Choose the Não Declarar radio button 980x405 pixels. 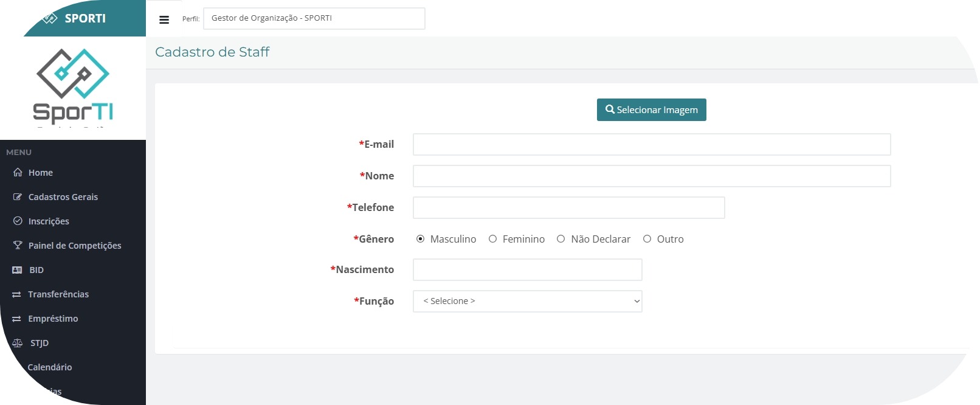click(561, 239)
